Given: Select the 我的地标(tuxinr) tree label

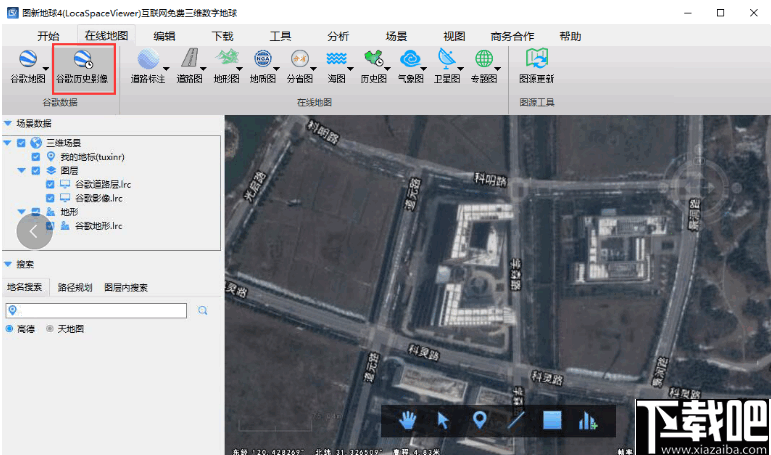Looking at the screenshot, I should coord(92,157).
